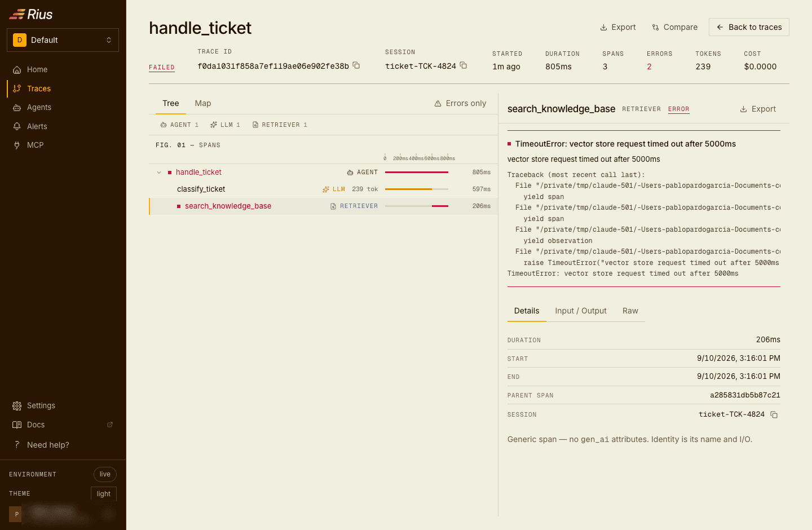Click the Docs book icon
Screen dimensions: 812x530
pos(17,425)
